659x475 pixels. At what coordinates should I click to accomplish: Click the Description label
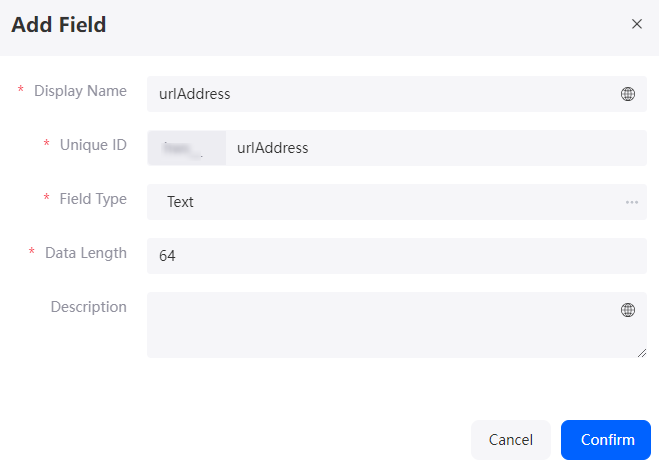click(x=89, y=307)
